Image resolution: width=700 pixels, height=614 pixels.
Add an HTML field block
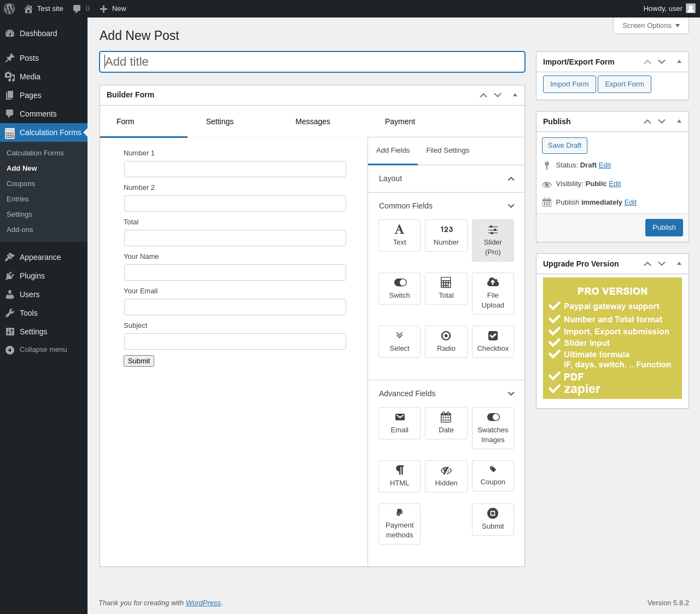click(399, 476)
